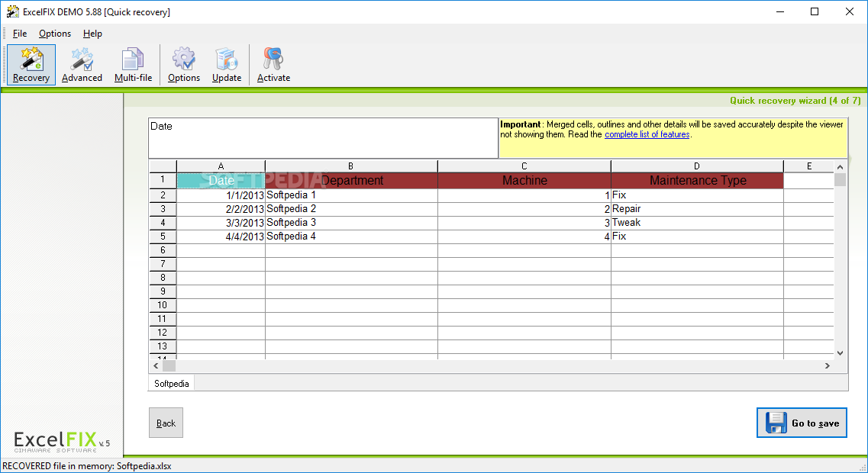This screenshot has height=473, width=868.
Task: Open the Help menu
Action: (92, 34)
